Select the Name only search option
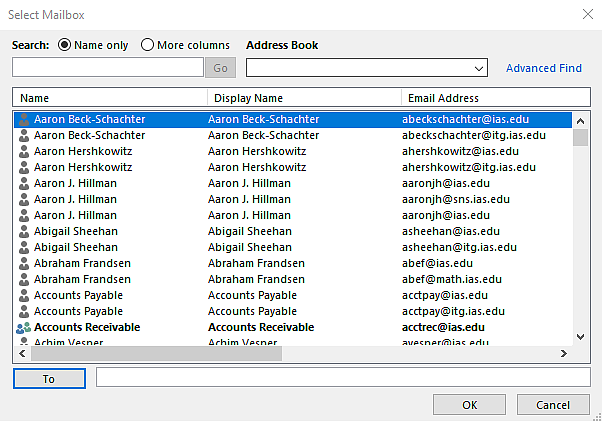This screenshot has height=422, width=602. pyautogui.click(x=66, y=45)
